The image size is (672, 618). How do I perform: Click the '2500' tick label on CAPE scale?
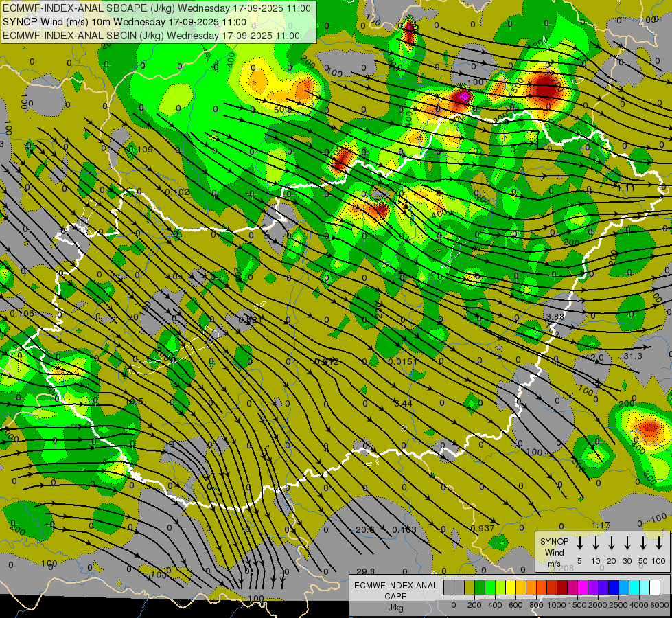[618, 605]
